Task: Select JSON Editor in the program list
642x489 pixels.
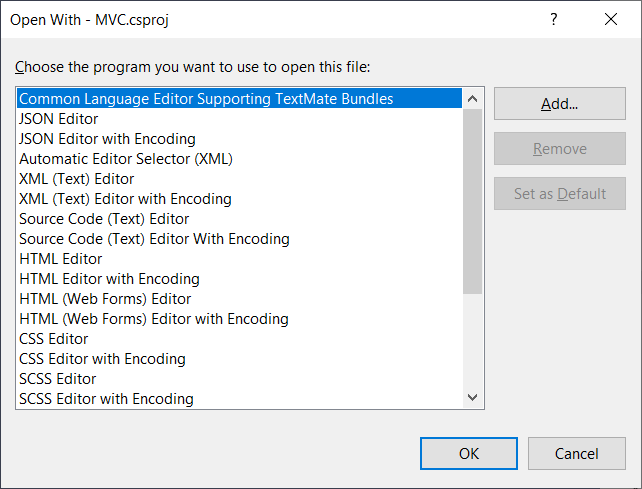Action: 57,119
